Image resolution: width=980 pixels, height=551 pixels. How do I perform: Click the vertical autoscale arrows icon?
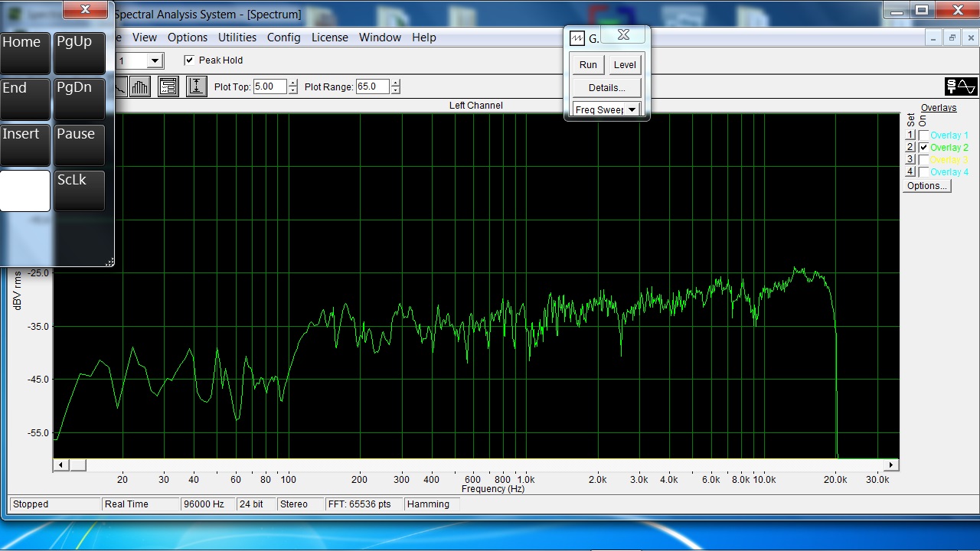[x=196, y=86]
